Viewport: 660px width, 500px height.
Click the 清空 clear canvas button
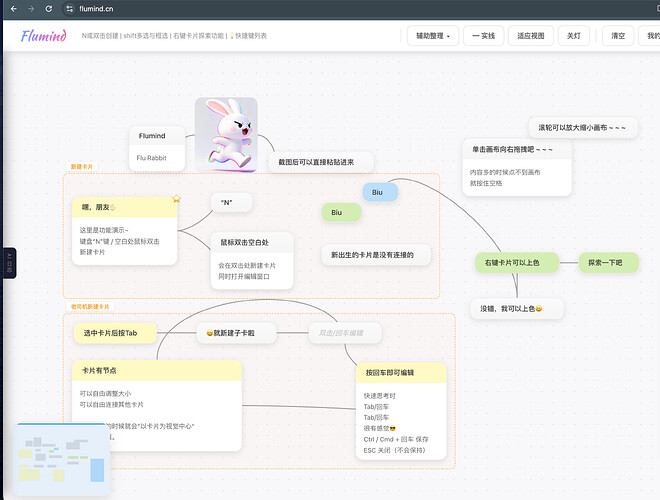[617, 36]
